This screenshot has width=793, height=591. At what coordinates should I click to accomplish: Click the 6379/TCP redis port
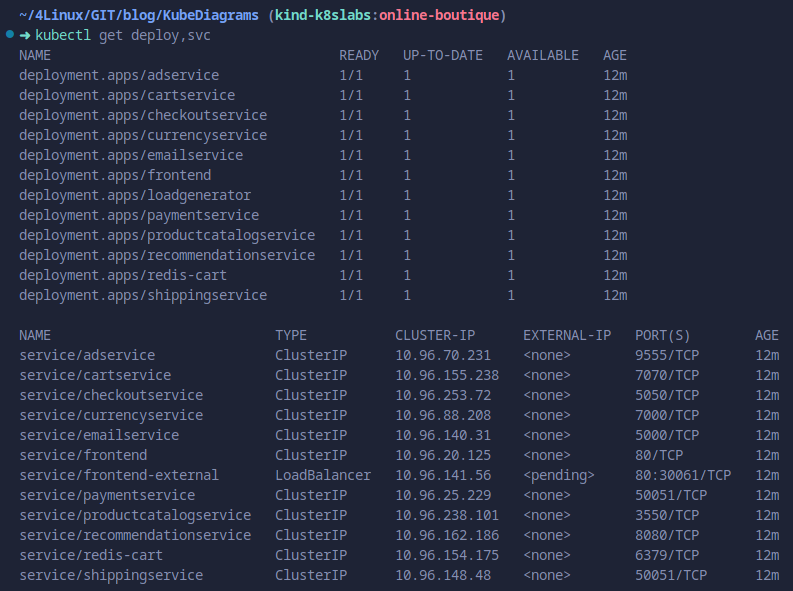[x=666, y=555]
